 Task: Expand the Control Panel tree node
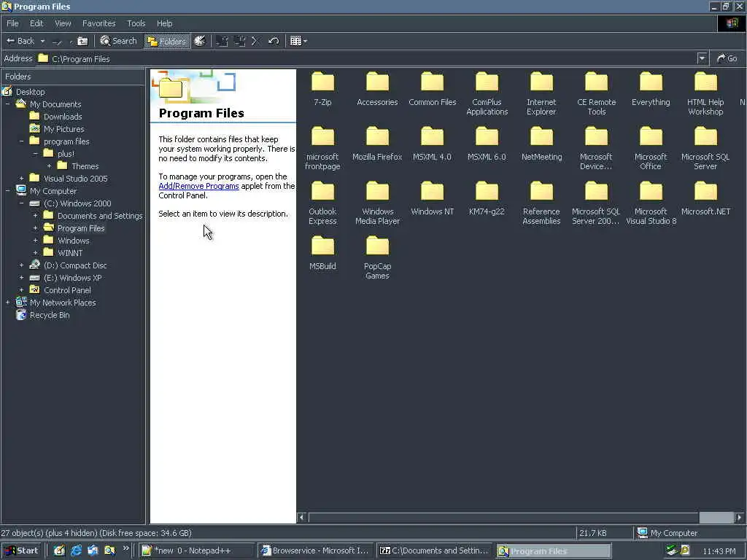click(21, 290)
